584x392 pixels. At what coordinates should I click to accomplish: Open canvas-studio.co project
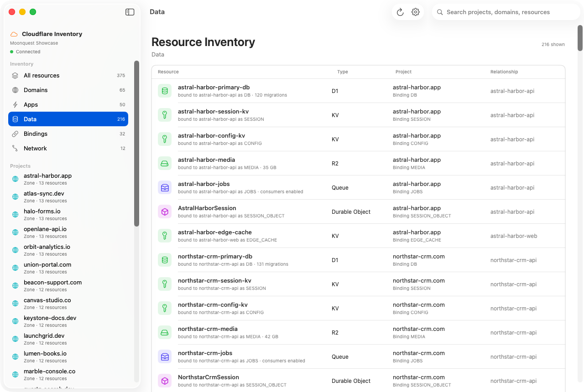(68, 304)
